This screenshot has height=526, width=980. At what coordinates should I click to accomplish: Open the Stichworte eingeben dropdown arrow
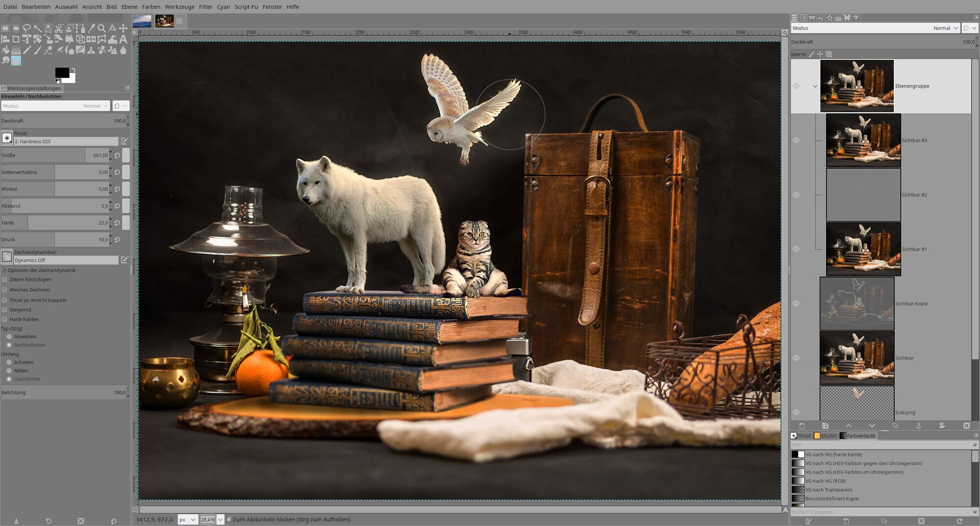pyautogui.click(x=975, y=512)
